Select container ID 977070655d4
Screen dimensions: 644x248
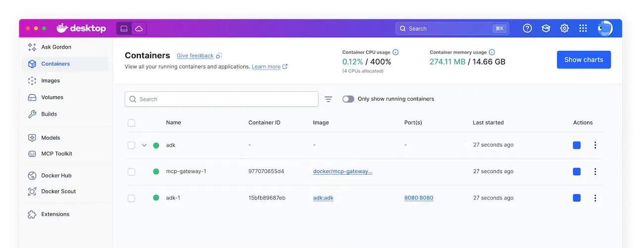[266, 172]
